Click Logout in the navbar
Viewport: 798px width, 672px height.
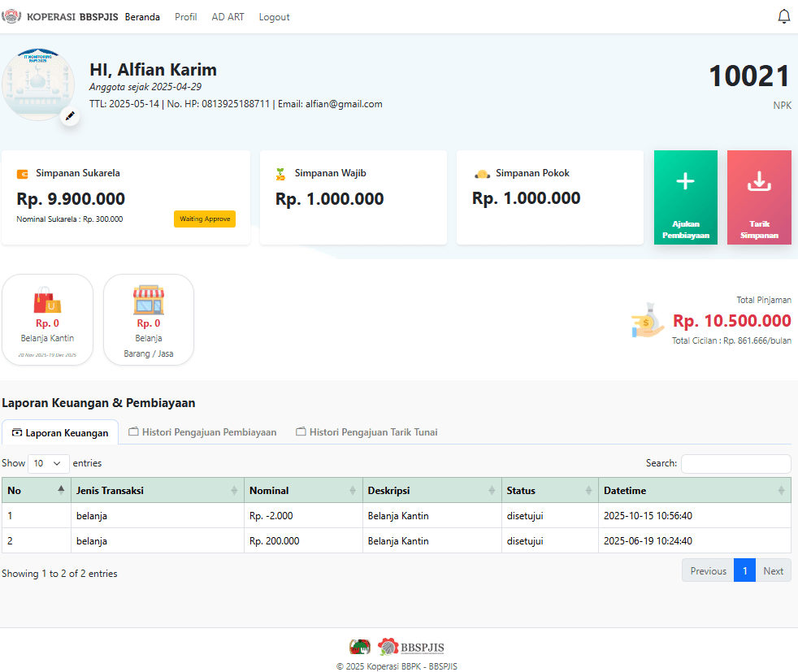274,17
